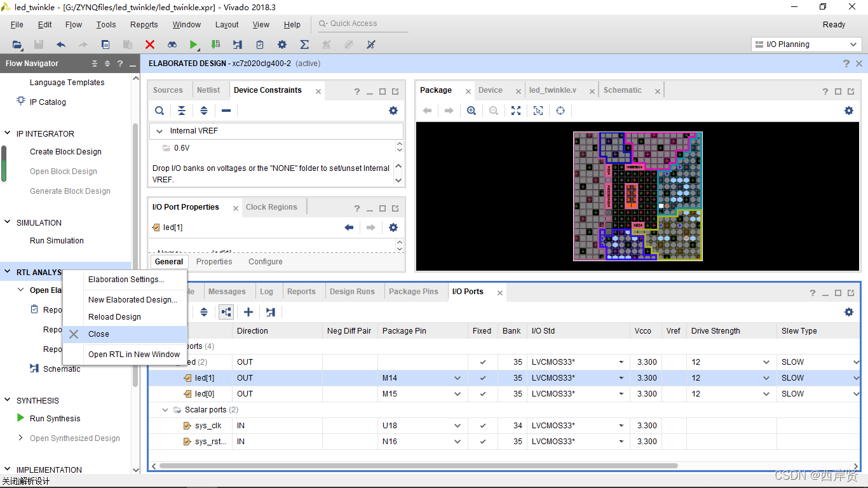Click search icon in Device Constraints panel
The height and width of the screenshot is (488, 868).
tap(159, 111)
